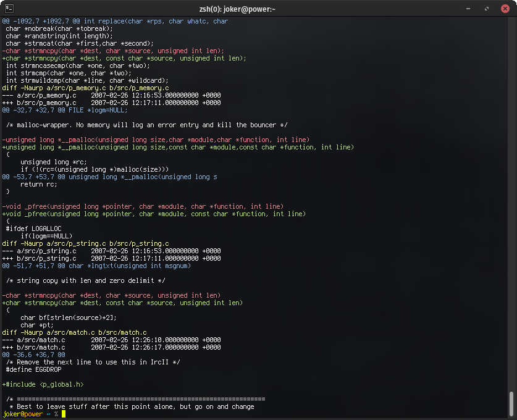Click the 'int strmcmp(char *one, char *two);' line
The width and height of the screenshot is (517, 420).
69,73
